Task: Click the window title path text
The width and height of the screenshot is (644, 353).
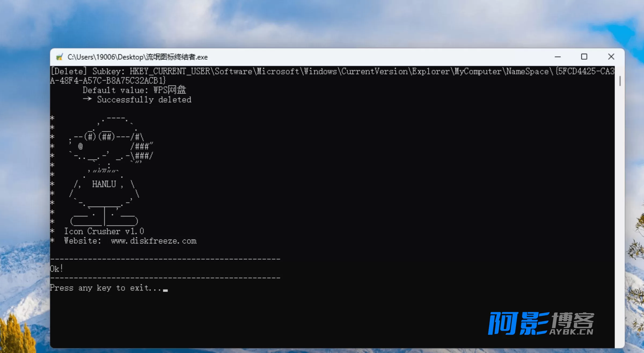Action: 137,57
